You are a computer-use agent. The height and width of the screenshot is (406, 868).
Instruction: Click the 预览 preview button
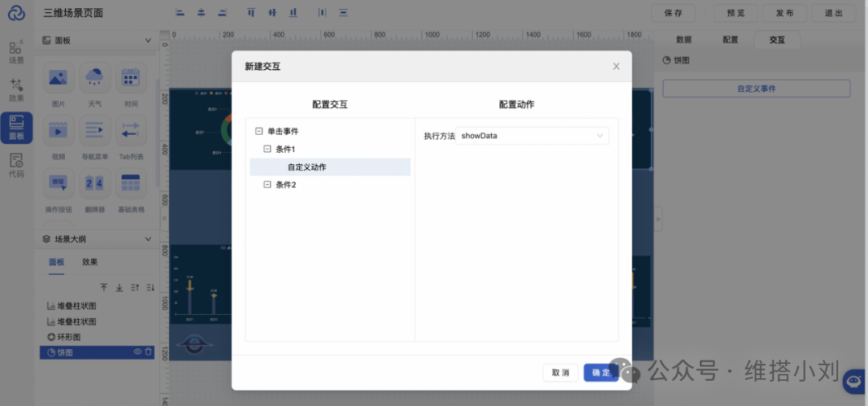[x=735, y=14]
